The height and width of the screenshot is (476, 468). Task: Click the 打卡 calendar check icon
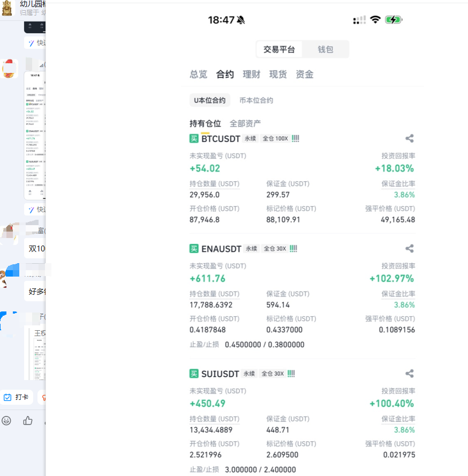pos(7,397)
